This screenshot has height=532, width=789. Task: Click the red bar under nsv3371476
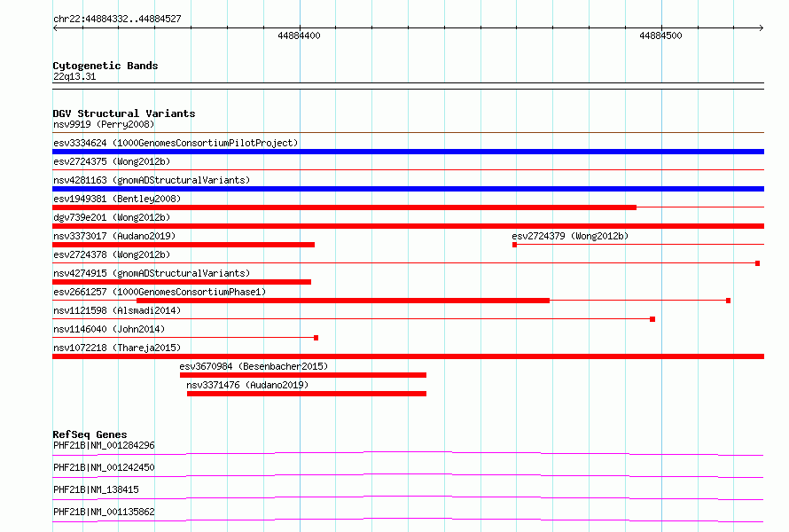point(307,394)
